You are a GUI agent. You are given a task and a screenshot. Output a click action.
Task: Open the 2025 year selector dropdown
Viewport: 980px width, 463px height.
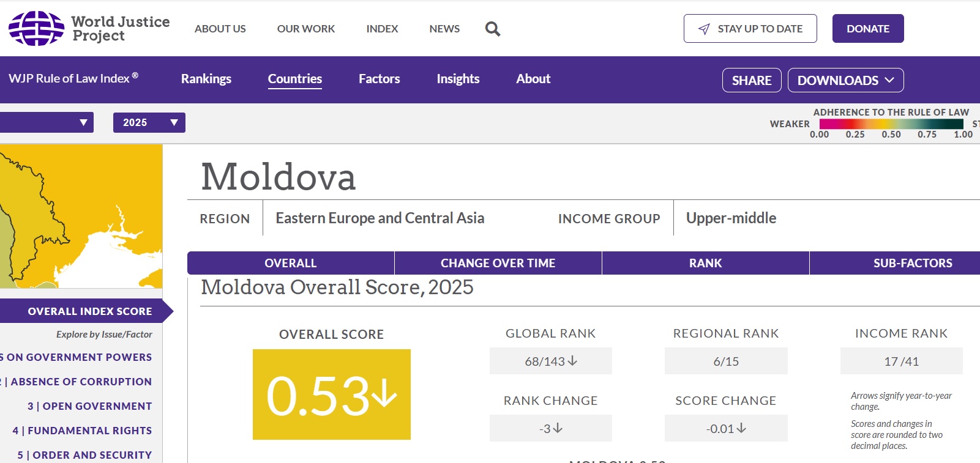coord(149,122)
